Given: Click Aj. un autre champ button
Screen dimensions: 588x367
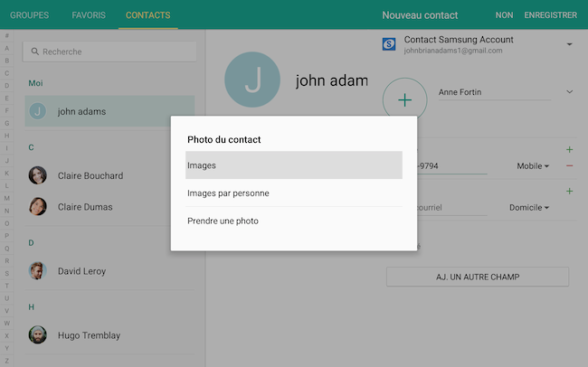Looking at the screenshot, I should coord(478,277).
